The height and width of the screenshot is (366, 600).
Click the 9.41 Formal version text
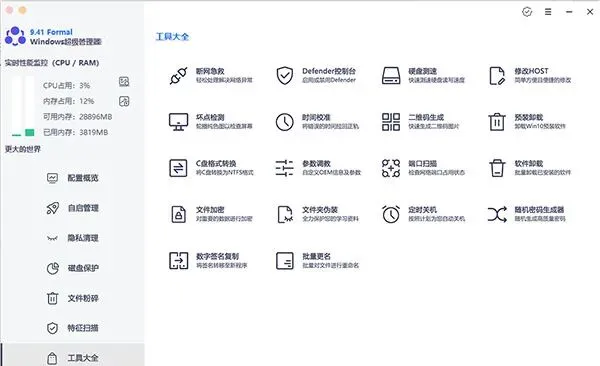51,32
